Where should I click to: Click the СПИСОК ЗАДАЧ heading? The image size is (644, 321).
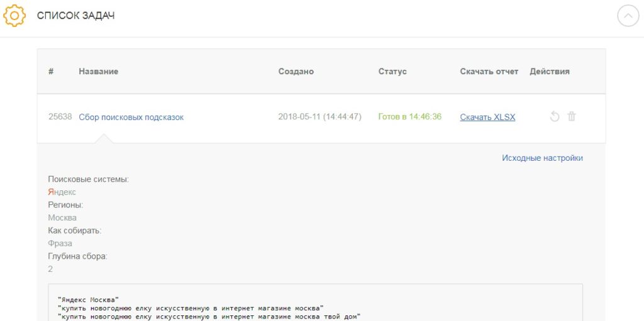[75, 16]
